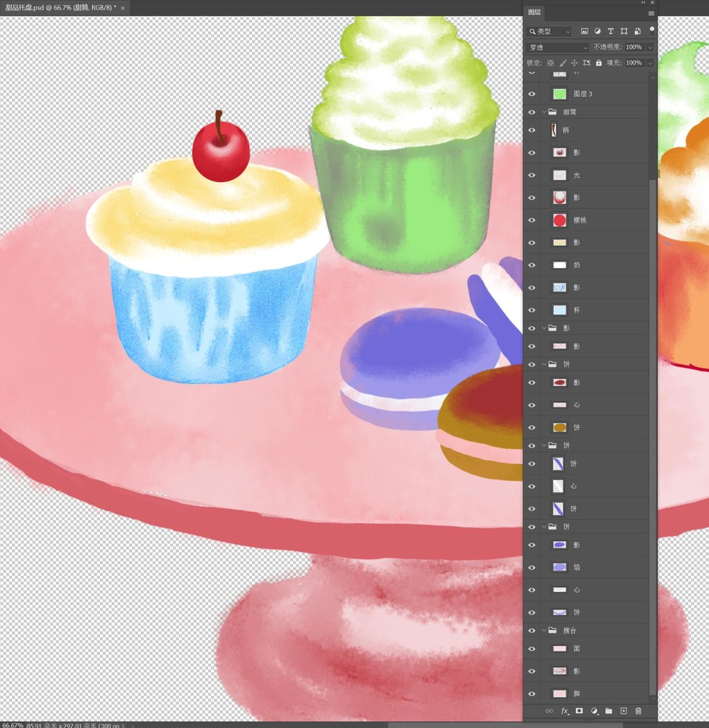Image resolution: width=709 pixels, height=728 pixels.
Task: Close the 甜品托盘.psd document tab
Action: coord(123,8)
